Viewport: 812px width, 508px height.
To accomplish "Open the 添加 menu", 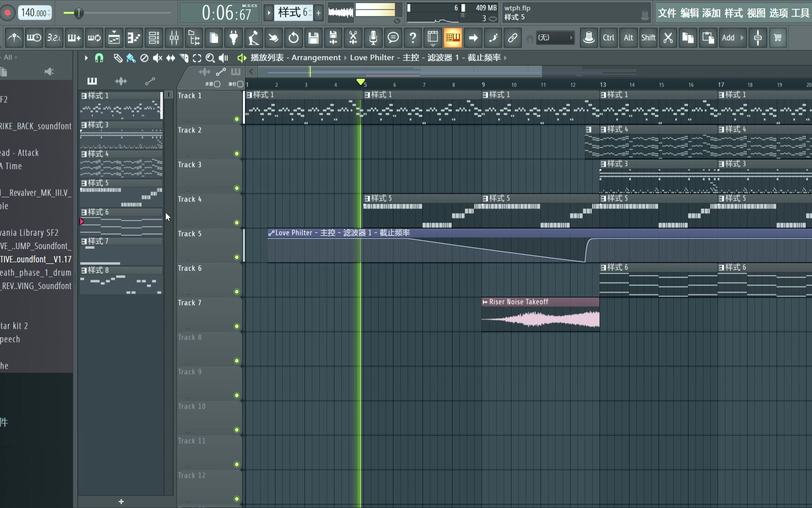I will click(x=711, y=13).
